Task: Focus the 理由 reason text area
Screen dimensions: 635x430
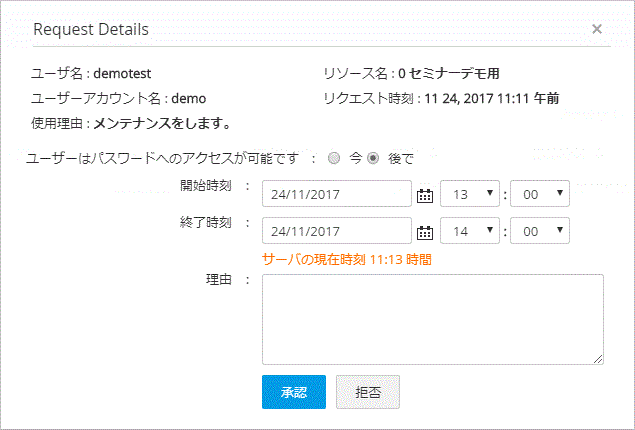Action: pyautogui.click(x=432, y=319)
